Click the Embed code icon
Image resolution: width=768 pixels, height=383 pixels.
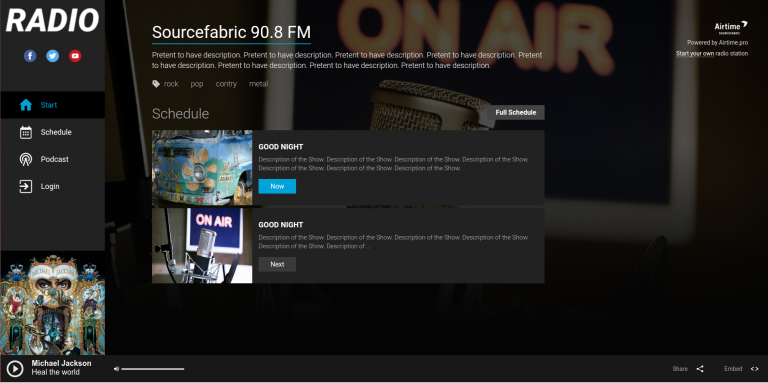[x=754, y=369]
